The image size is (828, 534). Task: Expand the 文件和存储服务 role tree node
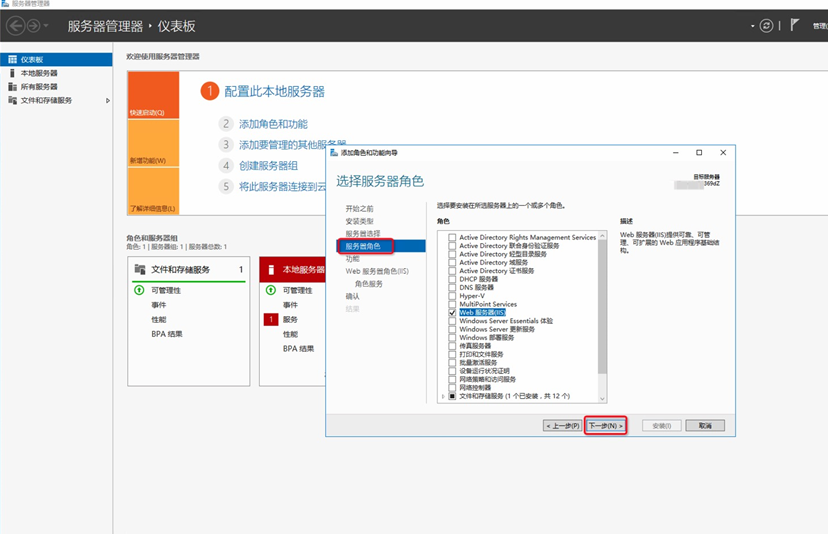[442, 396]
